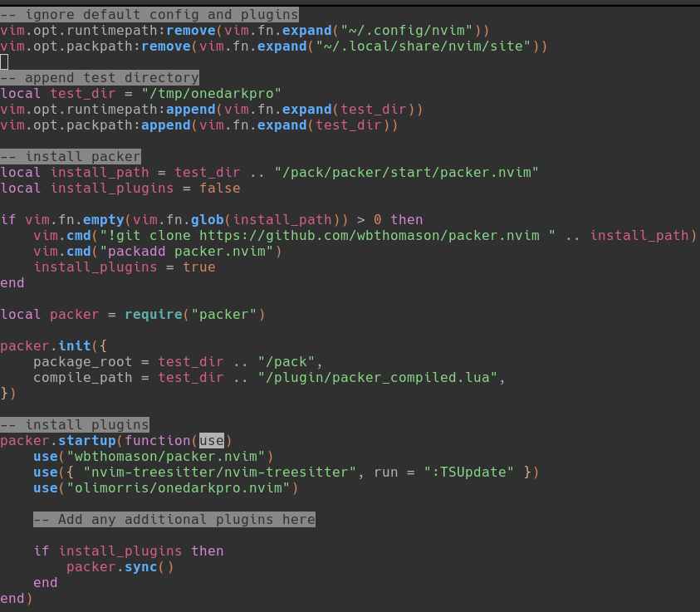This screenshot has height=612, width=700.
Task: Click the comment 'Add any additional plugins here'
Action: click(174, 520)
